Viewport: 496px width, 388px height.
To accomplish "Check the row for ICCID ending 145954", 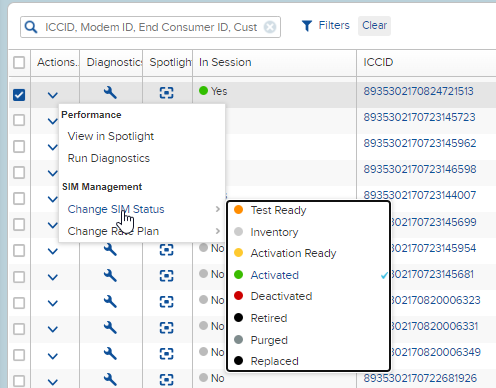I will point(19,251).
